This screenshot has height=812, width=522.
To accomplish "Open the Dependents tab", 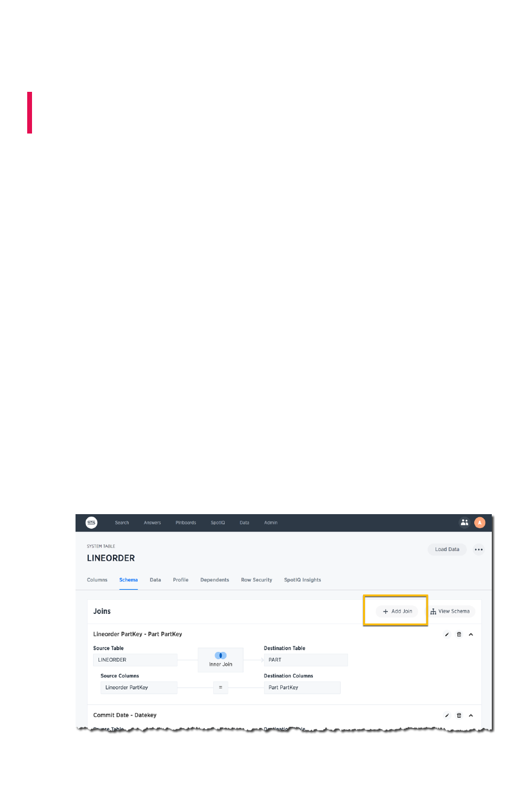I will 214,579.
